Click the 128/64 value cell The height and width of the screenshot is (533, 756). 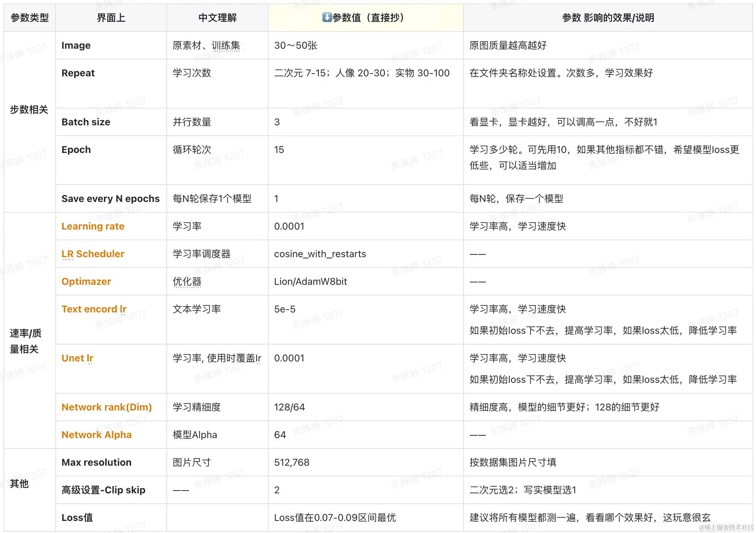coord(366,407)
